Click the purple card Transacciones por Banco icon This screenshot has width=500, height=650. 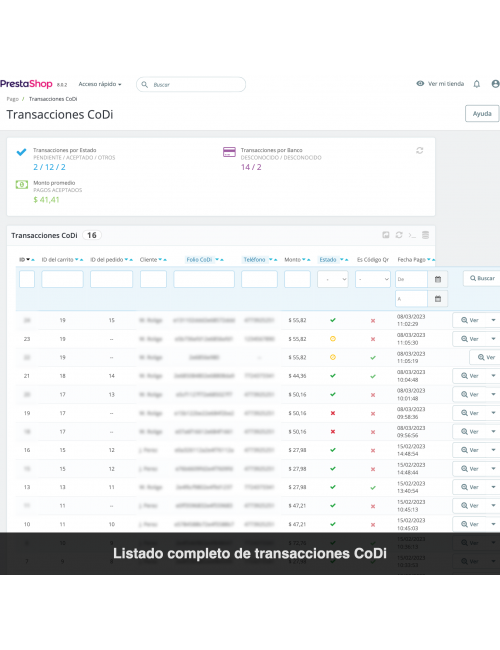pos(229,152)
